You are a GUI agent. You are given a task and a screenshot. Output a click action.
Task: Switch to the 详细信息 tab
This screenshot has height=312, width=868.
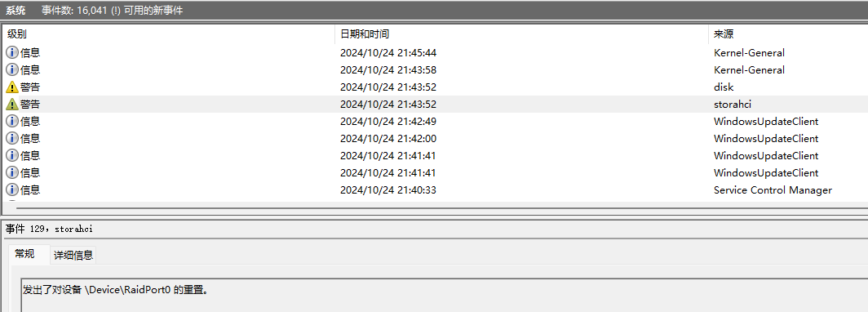click(x=73, y=256)
